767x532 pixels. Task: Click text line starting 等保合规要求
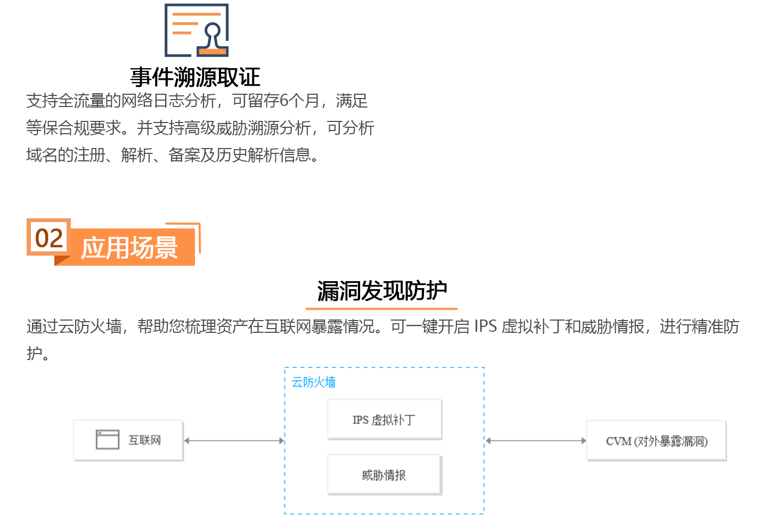coord(200,128)
